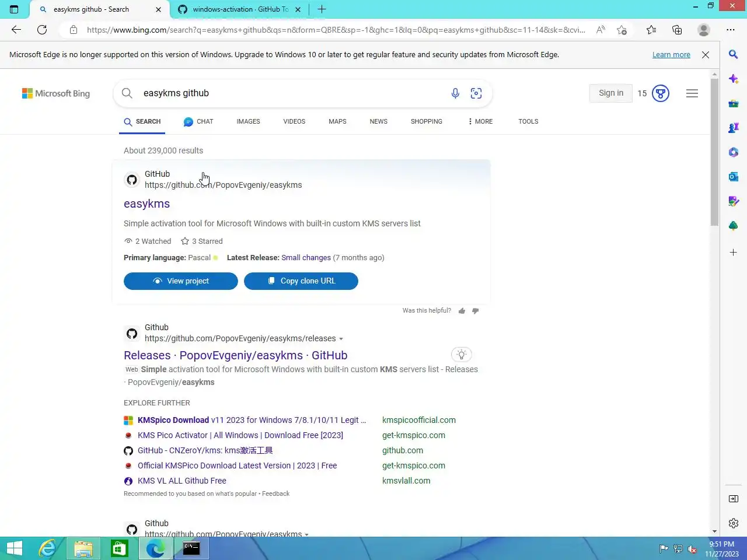
Task: Open TOOLS search options
Action: coord(528,121)
